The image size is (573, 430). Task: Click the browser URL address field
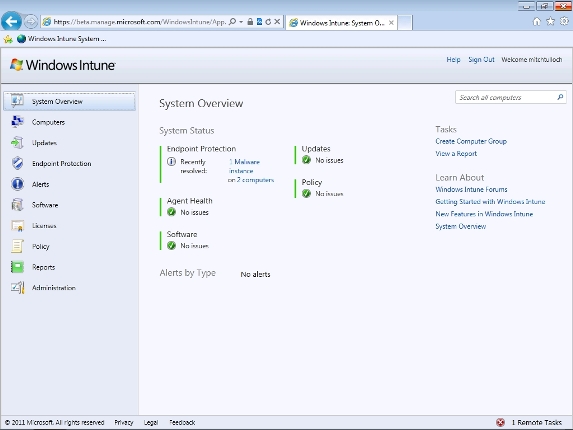(140, 22)
